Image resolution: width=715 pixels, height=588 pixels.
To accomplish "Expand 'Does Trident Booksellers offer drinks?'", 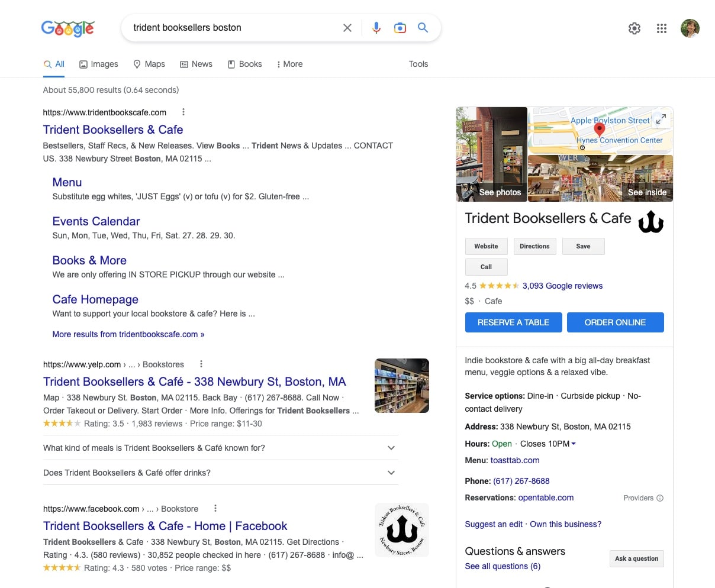I will (391, 473).
